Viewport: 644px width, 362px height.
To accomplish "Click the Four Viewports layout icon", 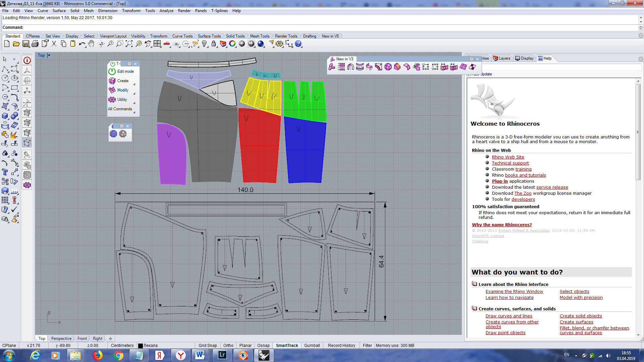I will [x=157, y=44].
